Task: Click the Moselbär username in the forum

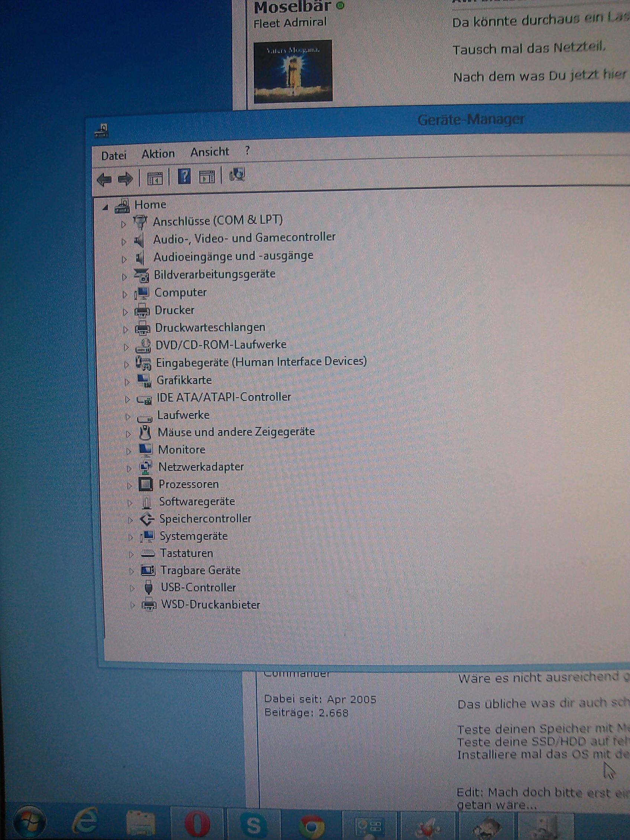Action: tap(292, 7)
